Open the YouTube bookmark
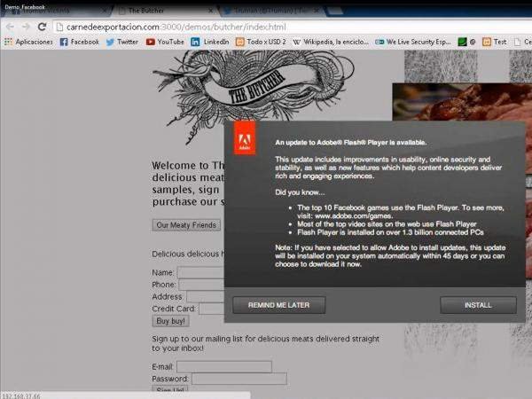The height and width of the screenshot is (399, 532). [165, 42]
